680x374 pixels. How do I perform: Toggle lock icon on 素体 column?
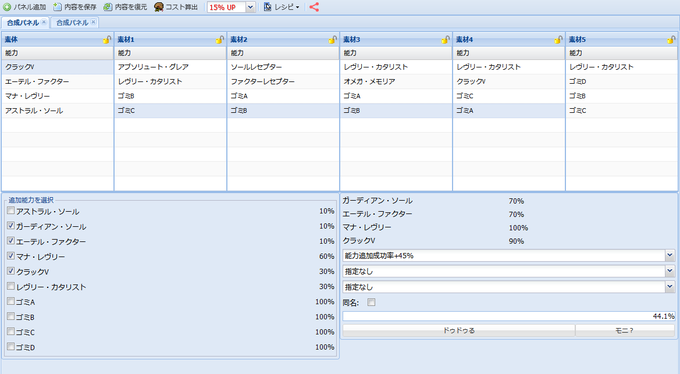tap(107, 39)
